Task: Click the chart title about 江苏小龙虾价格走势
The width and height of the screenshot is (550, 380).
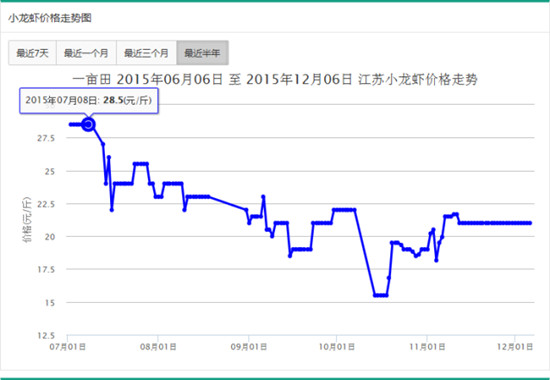Action: [x=275, y=79]
